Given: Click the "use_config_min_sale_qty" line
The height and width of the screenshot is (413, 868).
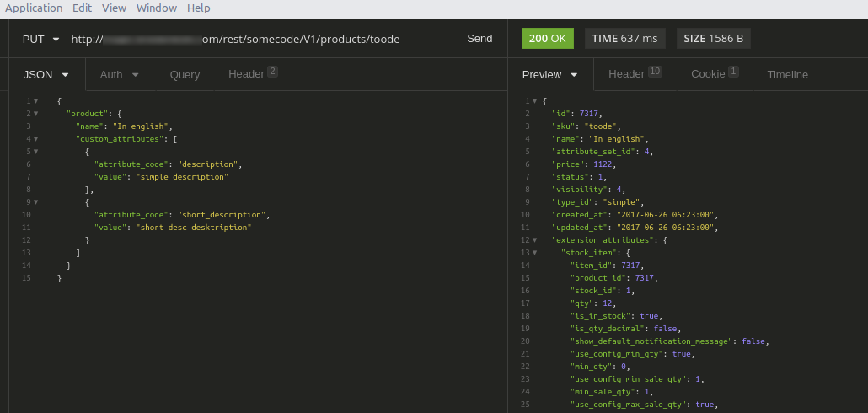Looking at the screenshot, I should (637, 379).
